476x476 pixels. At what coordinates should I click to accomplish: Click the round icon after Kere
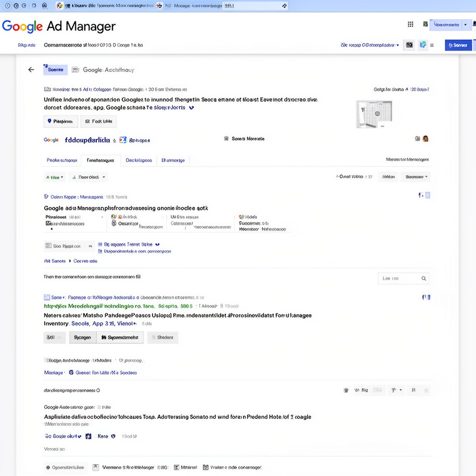tap(113, 436)
